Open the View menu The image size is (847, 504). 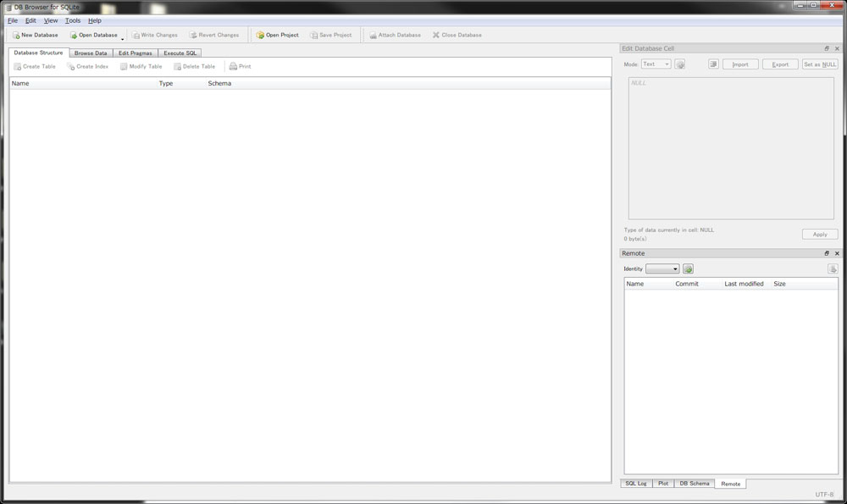coord(51,20)
